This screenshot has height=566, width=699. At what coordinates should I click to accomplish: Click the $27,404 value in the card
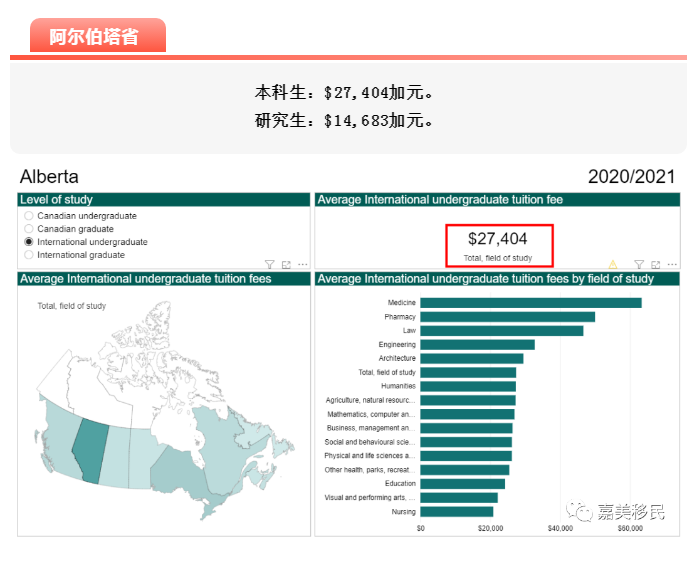497,239
